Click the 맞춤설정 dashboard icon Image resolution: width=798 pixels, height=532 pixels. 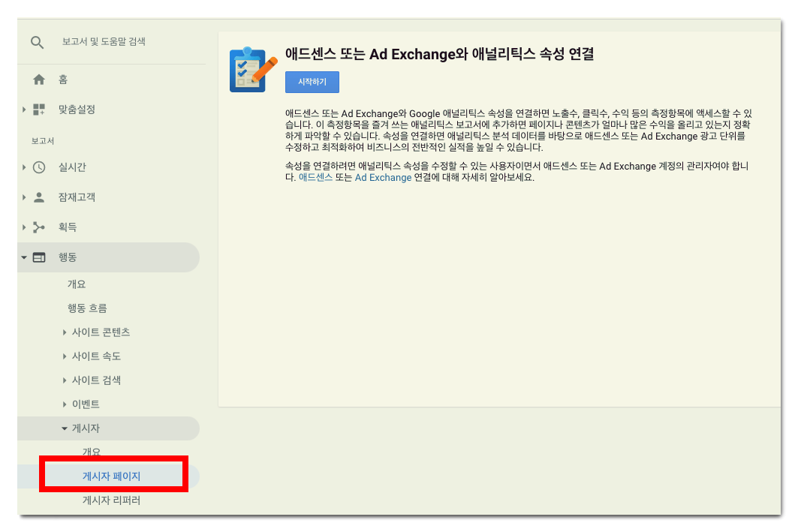click(39, 110)
